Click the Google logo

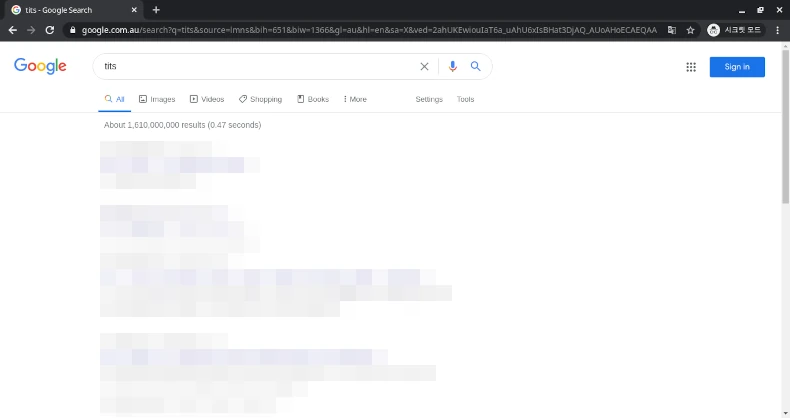(x=40, y=66)
